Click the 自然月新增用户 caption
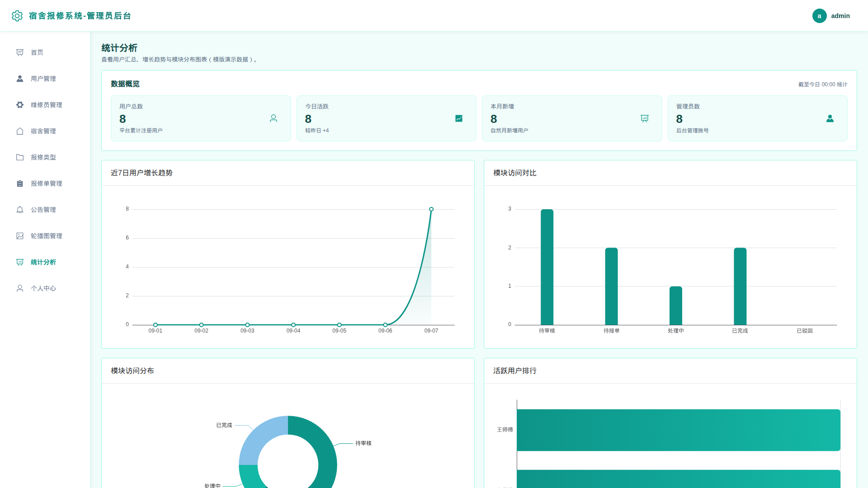The width and height of the screenshot is (868, 488). click(509, 131)
